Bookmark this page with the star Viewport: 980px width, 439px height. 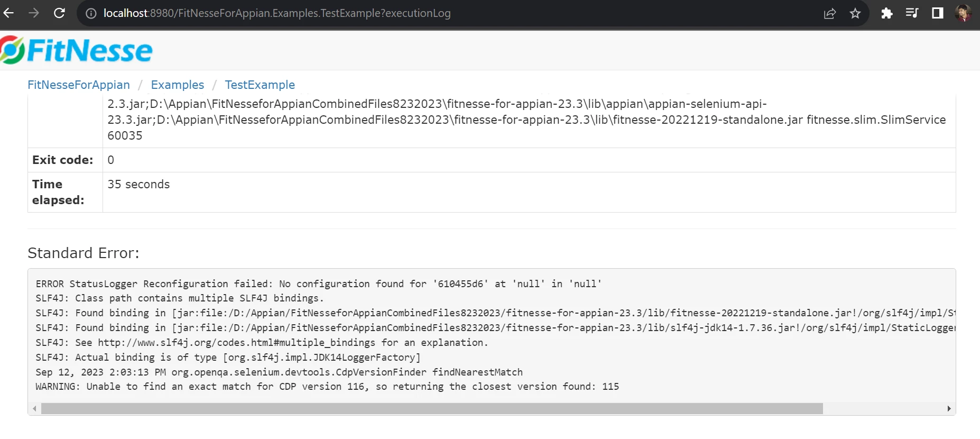(855, 13)
